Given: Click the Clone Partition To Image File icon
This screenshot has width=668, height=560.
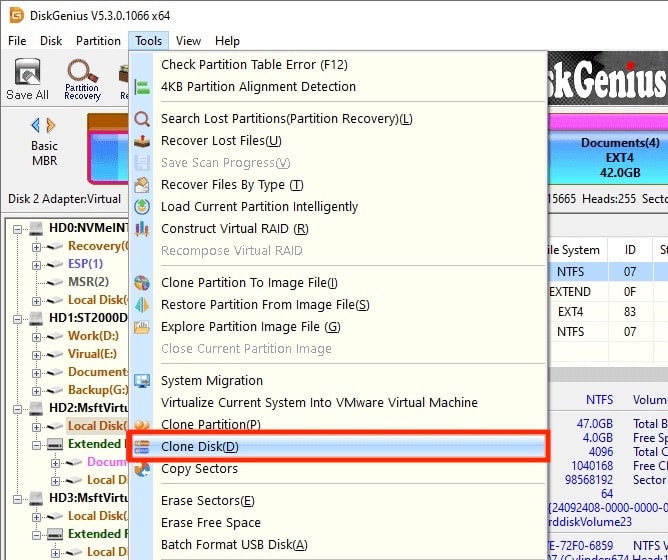Looking at the screenshot, I should tap(142, 283).
